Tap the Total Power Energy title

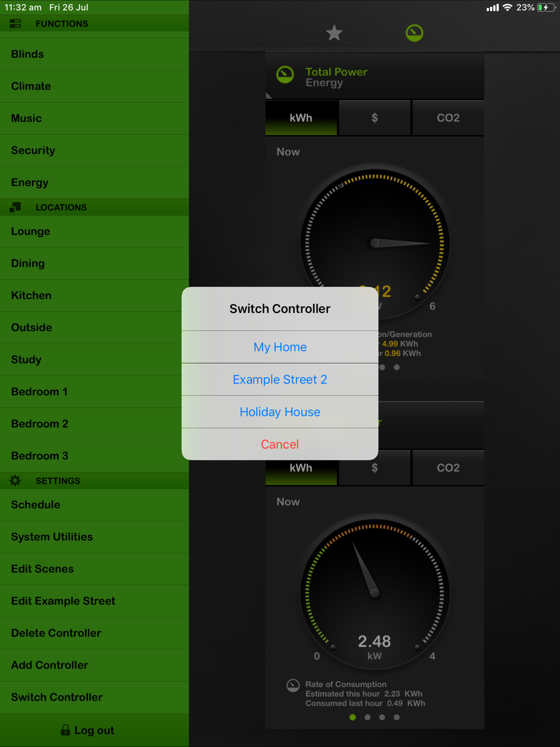(336, 77)
